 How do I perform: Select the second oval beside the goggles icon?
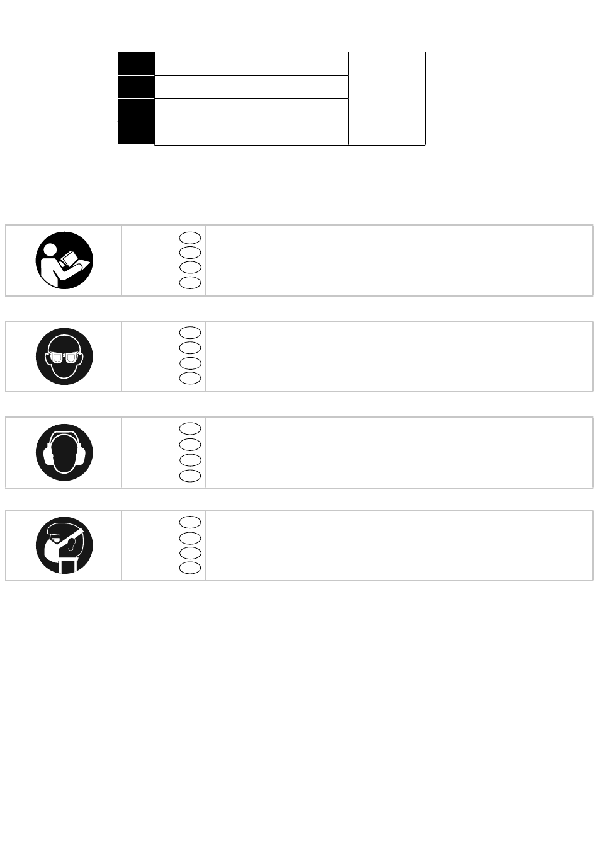pyautogui.click(x=190, y=348)
